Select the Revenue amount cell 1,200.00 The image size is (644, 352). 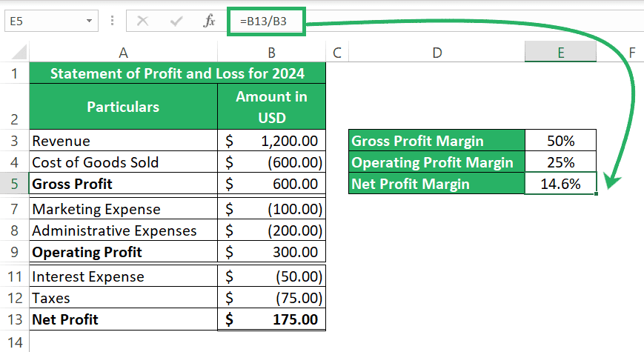tap(271, 141)
